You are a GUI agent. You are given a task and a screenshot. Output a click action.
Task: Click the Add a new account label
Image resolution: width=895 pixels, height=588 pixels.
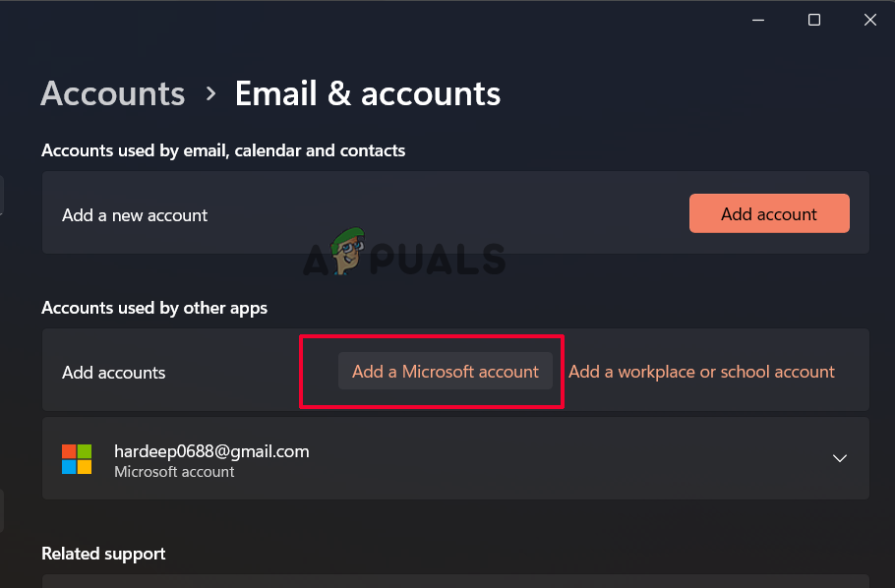(x=135, y=215)
